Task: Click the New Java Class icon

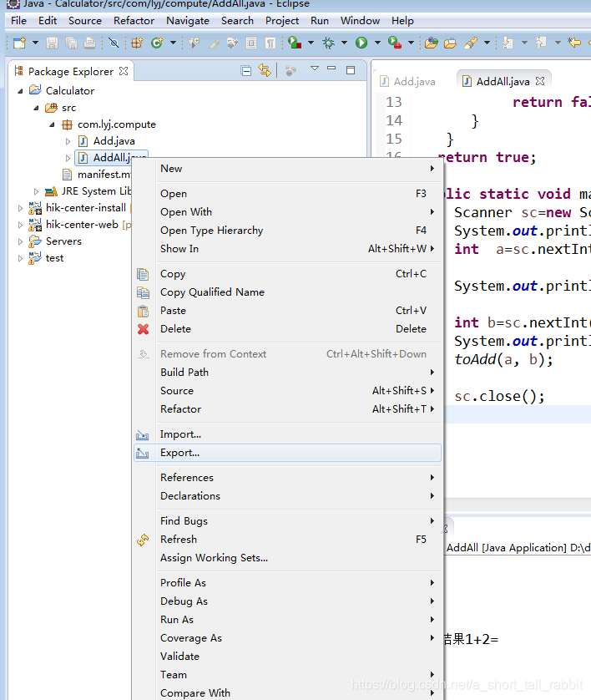Action: pyautogui.click(x=157, y=43)
